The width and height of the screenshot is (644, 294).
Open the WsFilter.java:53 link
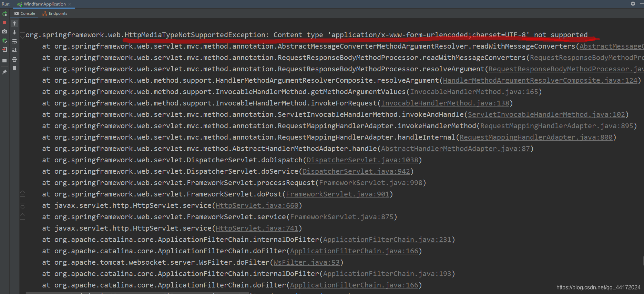306,262
